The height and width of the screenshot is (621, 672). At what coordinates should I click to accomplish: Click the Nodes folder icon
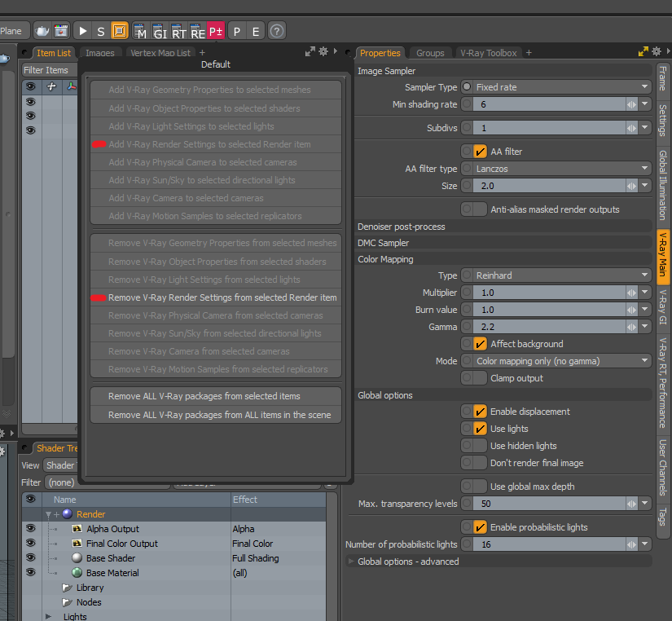(67, 602)
